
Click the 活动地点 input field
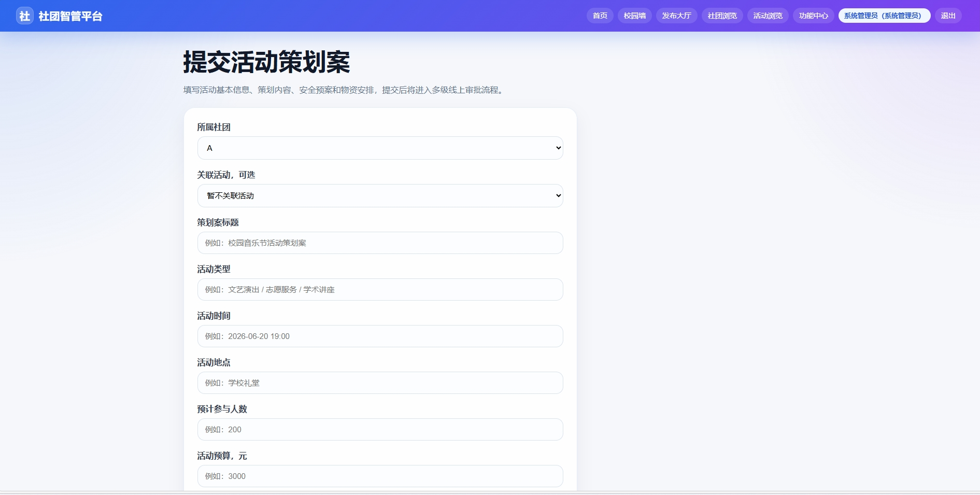(x=380, y=383)
